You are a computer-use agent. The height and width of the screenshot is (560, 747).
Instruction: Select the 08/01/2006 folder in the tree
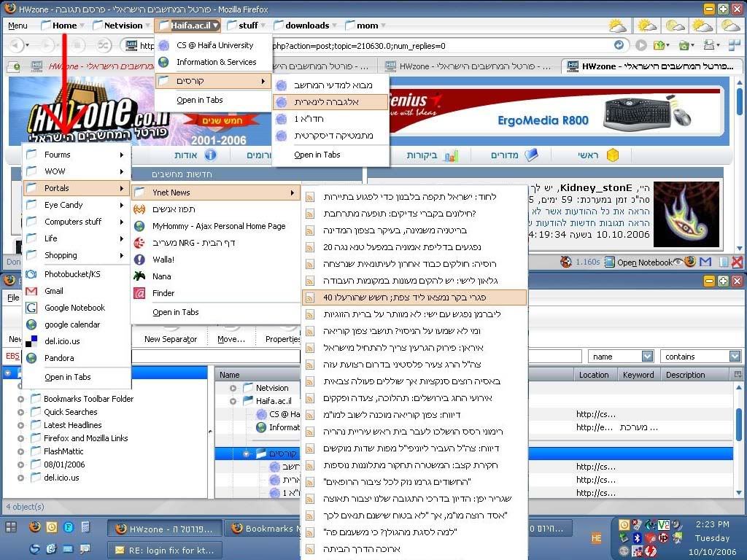64,464
